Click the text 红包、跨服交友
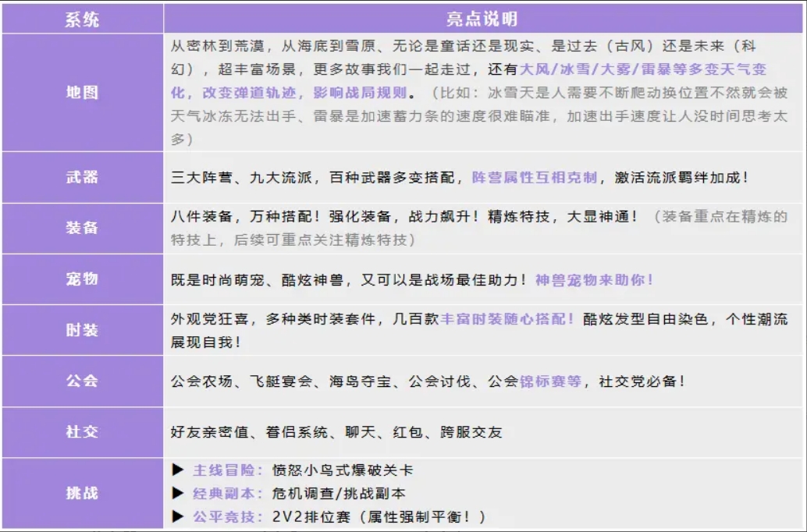This screenshot has width=807, height=532. click(x=448, y=432)
